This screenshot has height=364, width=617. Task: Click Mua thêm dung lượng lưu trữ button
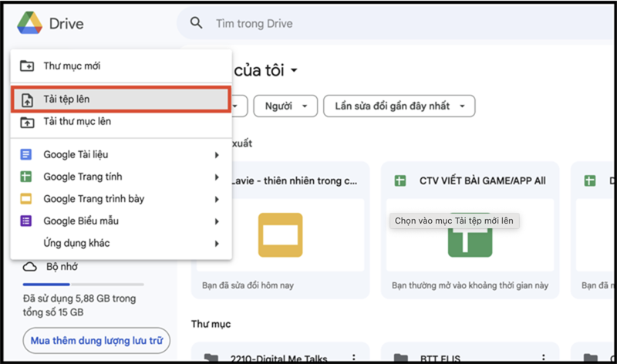(96, 339)
